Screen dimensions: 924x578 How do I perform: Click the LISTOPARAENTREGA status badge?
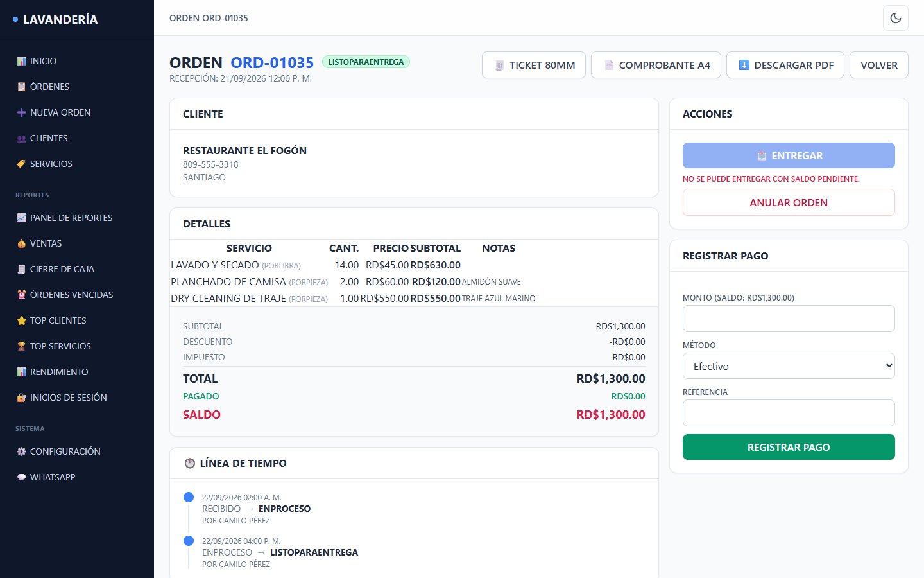(x=366, y=62)
